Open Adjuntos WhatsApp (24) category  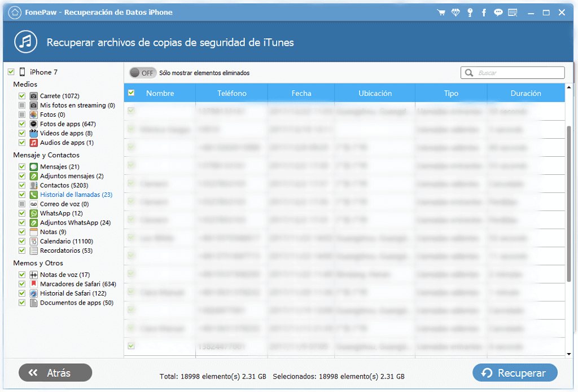coord(75,223)
